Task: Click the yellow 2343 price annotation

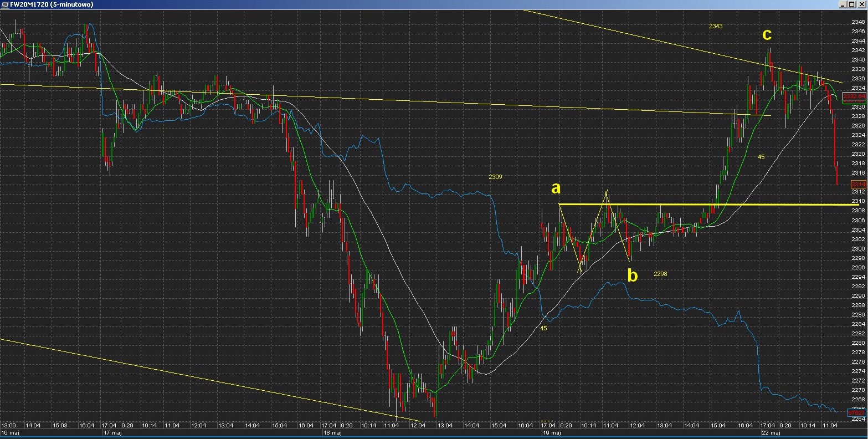Action: (716, 26)
